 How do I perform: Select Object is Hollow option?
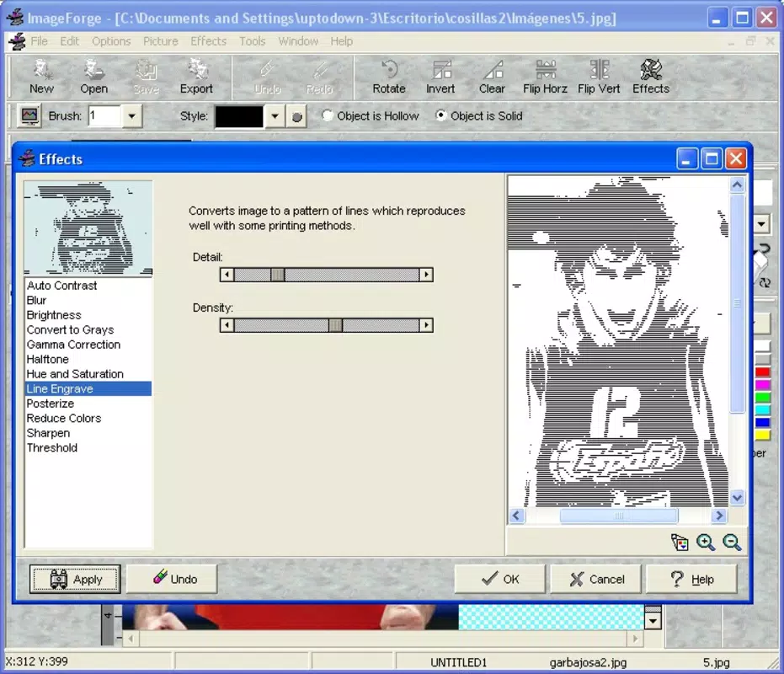coord(371,116)
